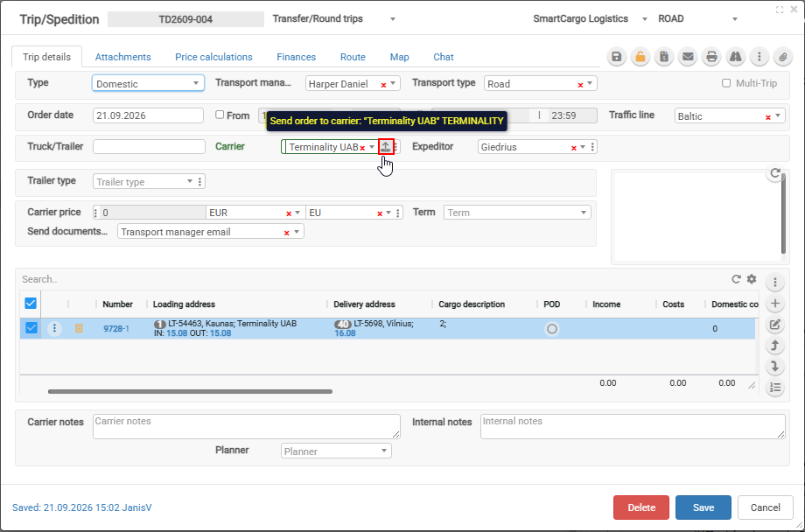This screenshot has height=532, width=805.
Task: Click the horizontal scrollbar under the orders grid
Action: (x=190, y=391)
